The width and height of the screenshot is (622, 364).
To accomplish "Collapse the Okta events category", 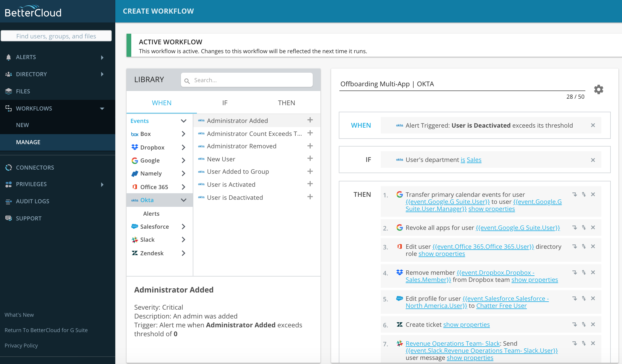I will pos(183,200).
